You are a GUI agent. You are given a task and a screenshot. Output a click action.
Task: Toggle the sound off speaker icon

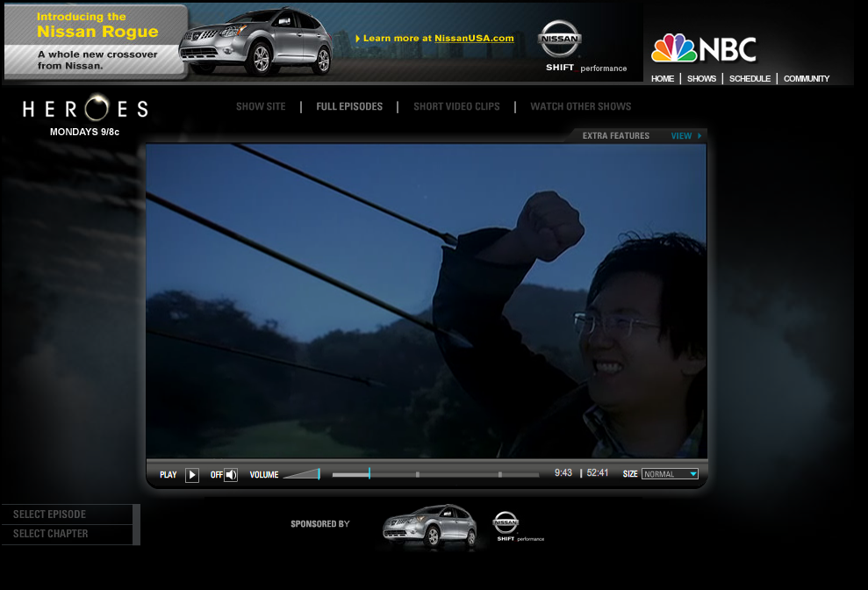[231, 475]
